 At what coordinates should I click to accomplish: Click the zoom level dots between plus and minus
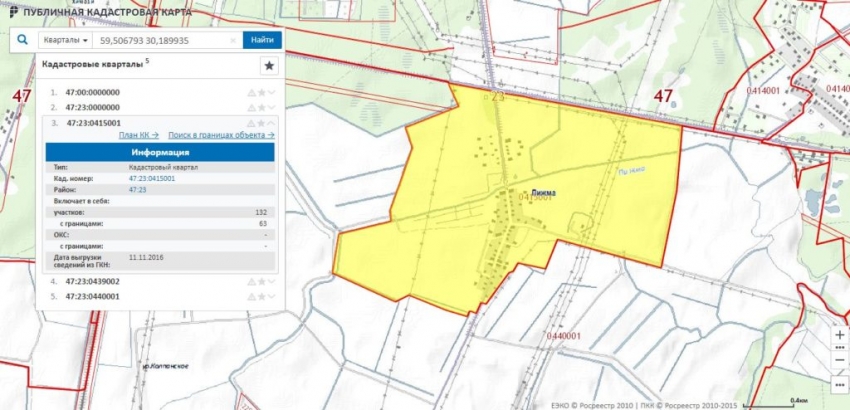pos(838,348)
